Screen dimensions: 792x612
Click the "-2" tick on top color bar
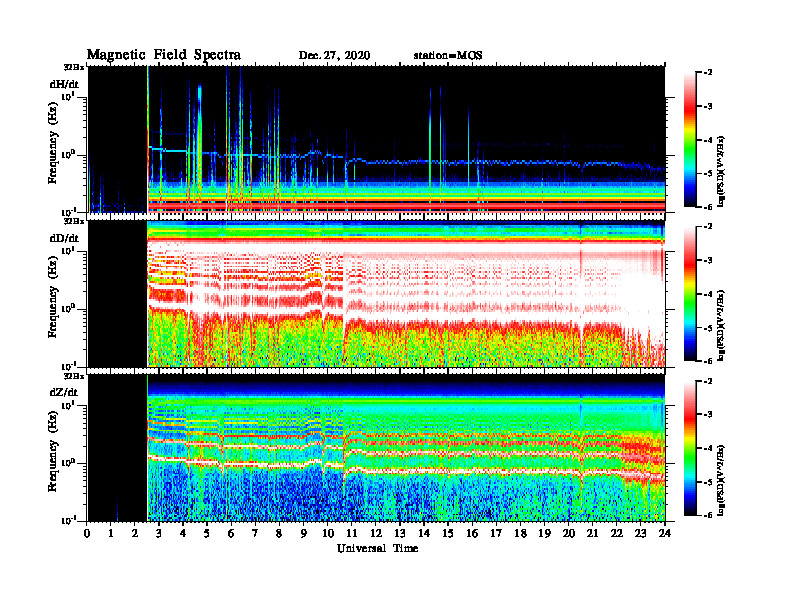pos(707,73)
